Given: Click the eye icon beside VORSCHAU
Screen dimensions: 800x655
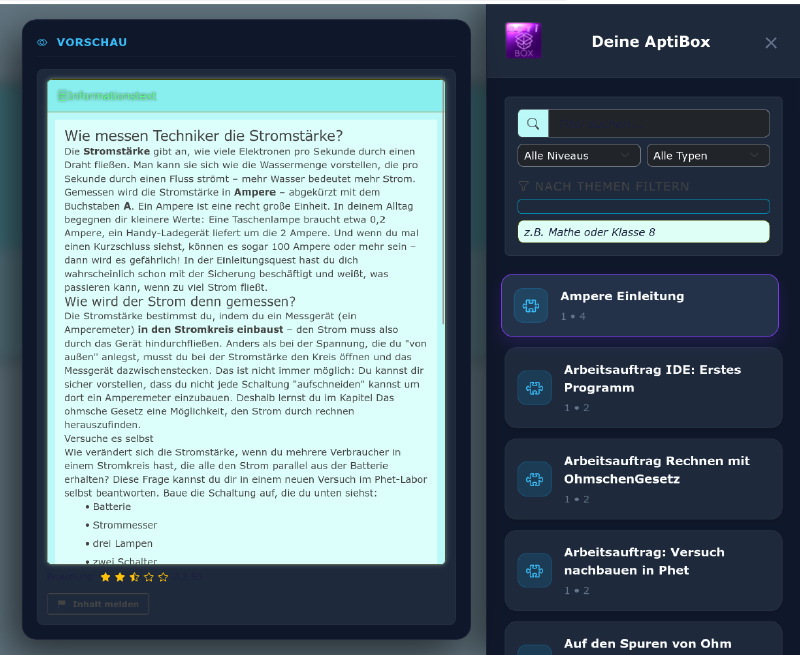Looking at the screenshot, I should (x=42, y=42).
